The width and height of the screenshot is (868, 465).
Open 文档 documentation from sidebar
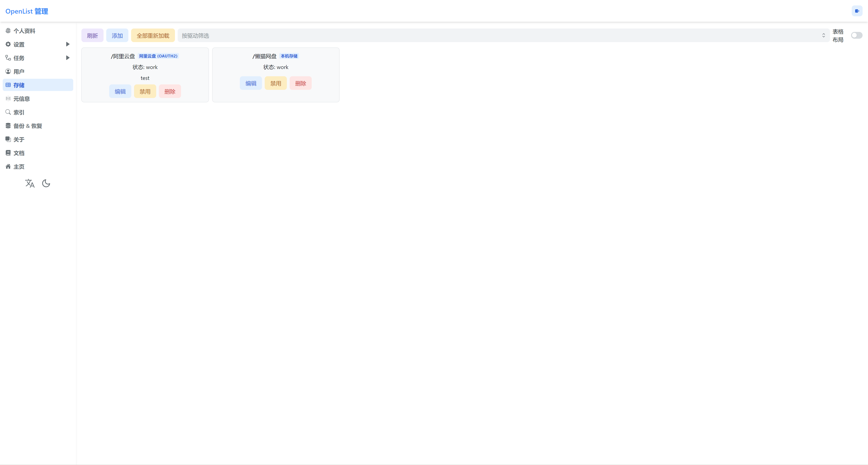click(38, 153)
